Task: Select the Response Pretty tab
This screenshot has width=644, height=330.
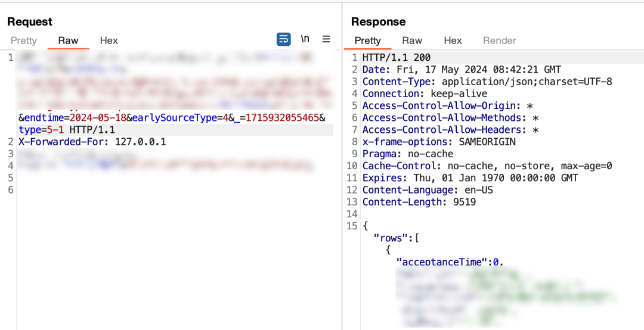Action: tap(367, 41)
